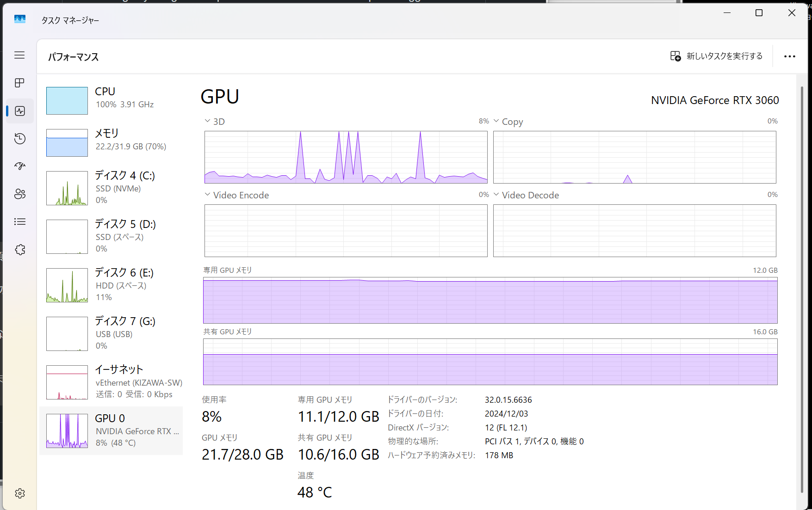Click the Copy engine graph
This screenshot has height=510, width=812.
(x=634, y=157)
